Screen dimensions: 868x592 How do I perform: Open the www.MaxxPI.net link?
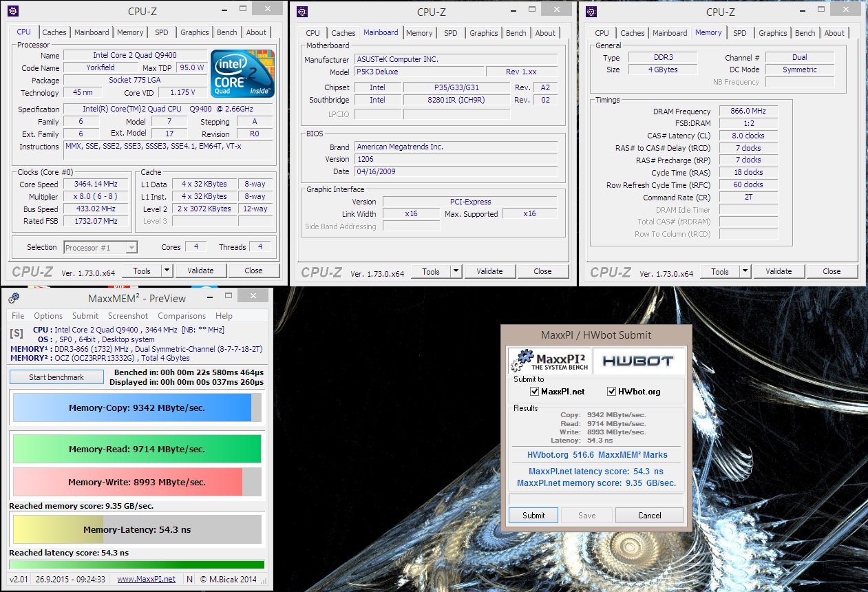[x=146, y=579]
